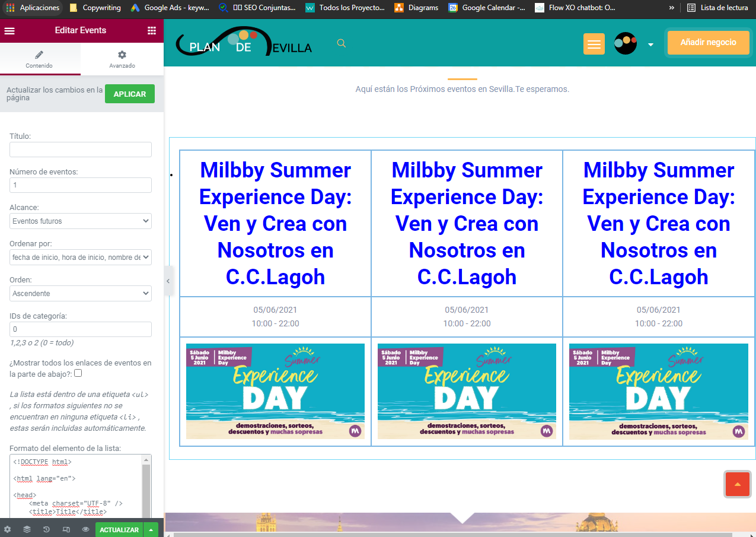
Task: Click the code textarea vertical scrollbar
Action: (146, 487)
